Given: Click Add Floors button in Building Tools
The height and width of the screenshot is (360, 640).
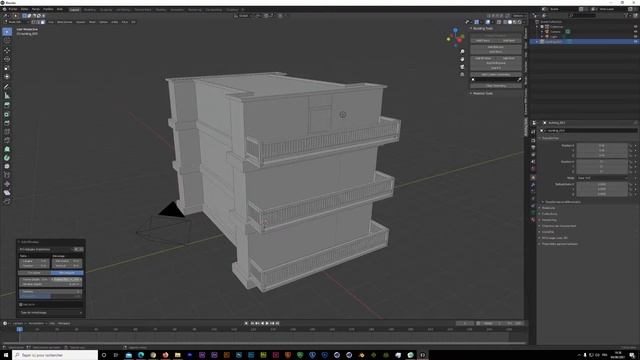Looking at the screenshot, I should click(483, 40).
